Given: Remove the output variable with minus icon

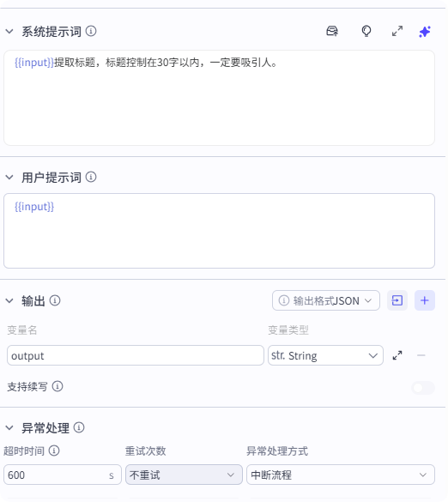Looking at the screenshot, I should (421, 355).
